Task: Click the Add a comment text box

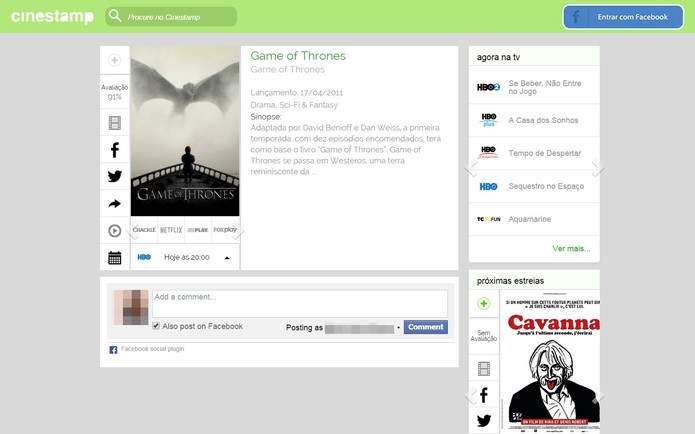Action: pos(300,304)
